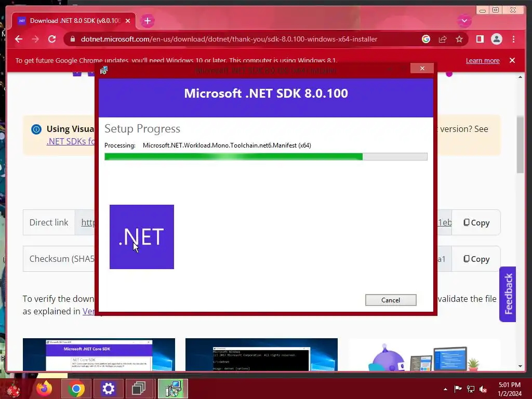Switch to Chrome in the taskbar
Screen dimensions: 532x399
pyautogui.click(x=76, y=389)
